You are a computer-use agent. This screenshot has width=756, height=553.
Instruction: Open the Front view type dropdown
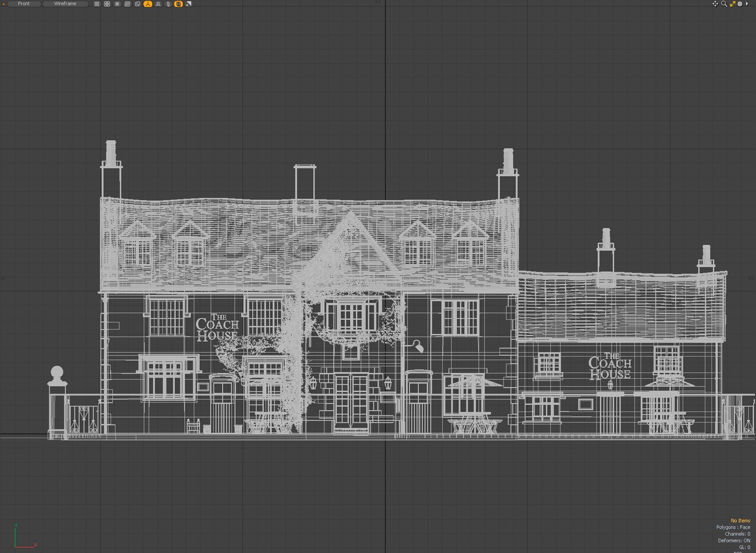click(x=24, y=4)
